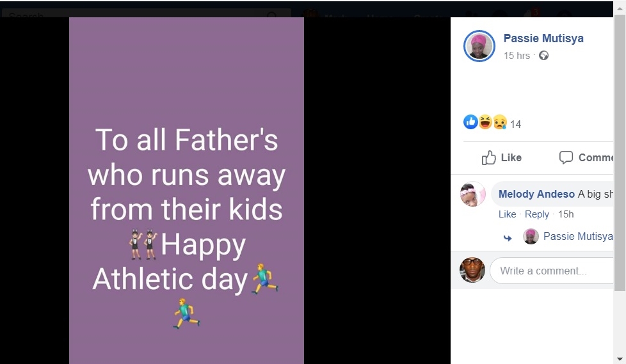Screen dimensions: 626x364
Task: Like Melody Andeso's comment
Action: click(507, 214)
